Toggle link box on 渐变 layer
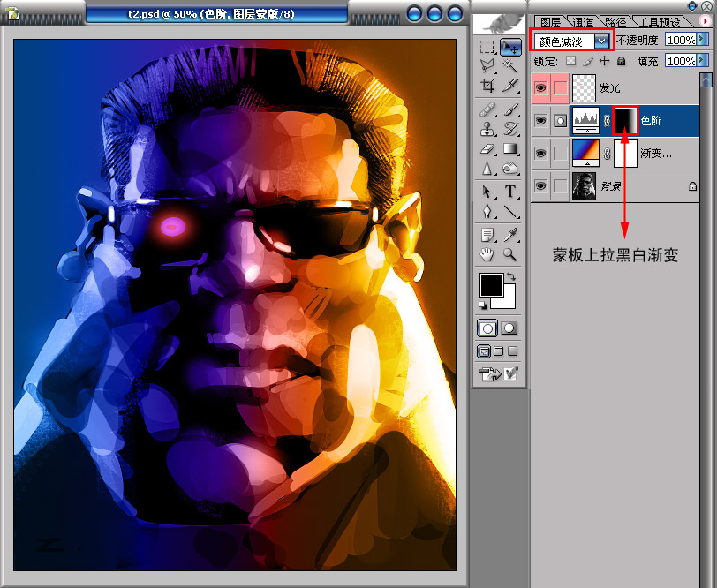The image size is (717, 588). pyautogui.click(x=560, y=153)
